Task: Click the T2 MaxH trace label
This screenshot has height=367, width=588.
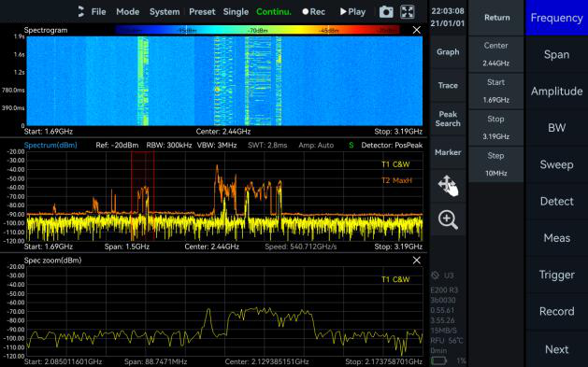Action: 396,180
